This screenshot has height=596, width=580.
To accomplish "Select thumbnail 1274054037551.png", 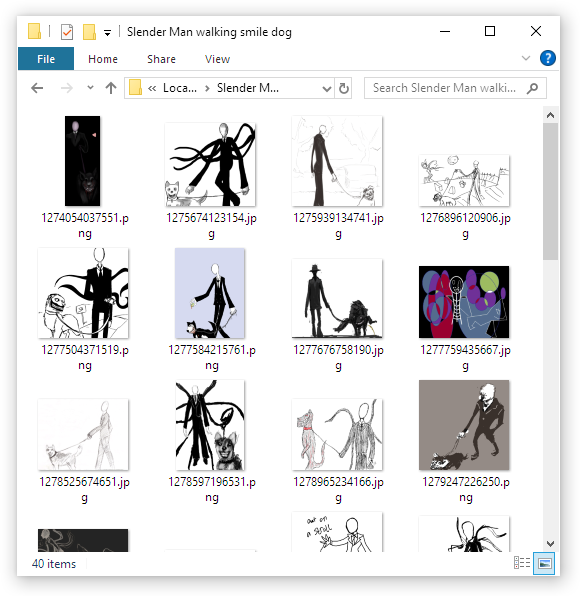I will (x=82, y=161).
